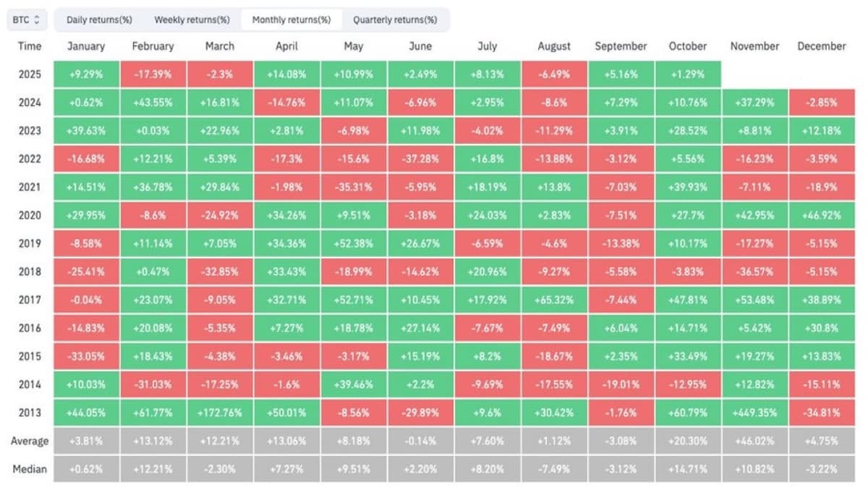This screenshot has width=868, height=488.
Task: Click the +172.76% March 2013 cell
Action: (x=220, y=412)
